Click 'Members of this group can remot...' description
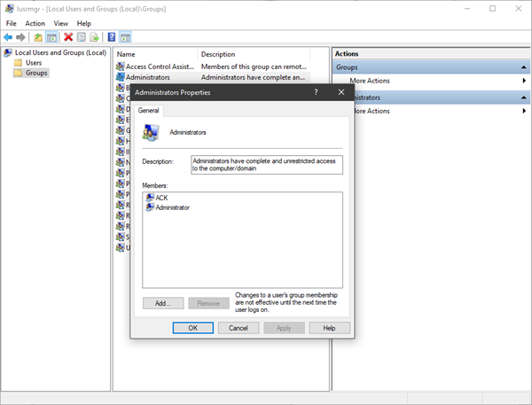Image resolution: width=532 pixels, height=405 pixels. pos(254,66)
